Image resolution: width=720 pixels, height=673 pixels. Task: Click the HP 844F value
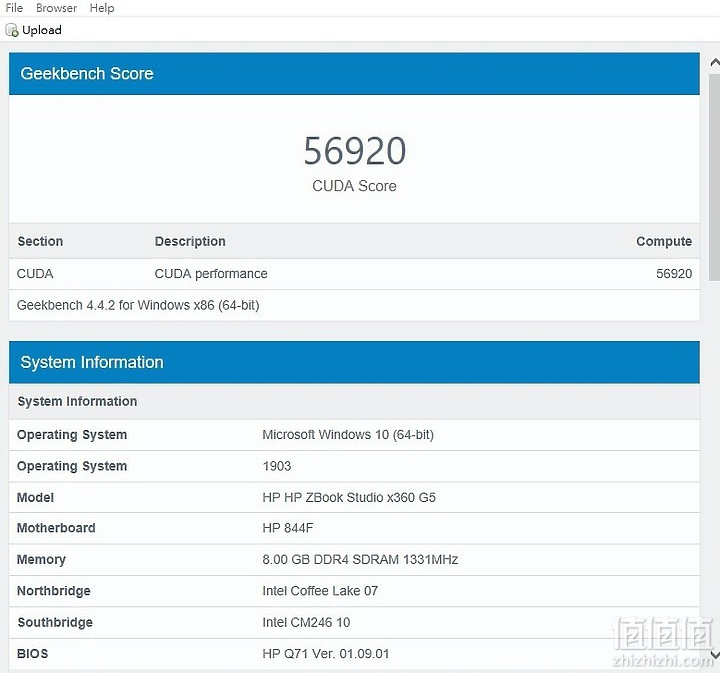(x=288, y=528)
